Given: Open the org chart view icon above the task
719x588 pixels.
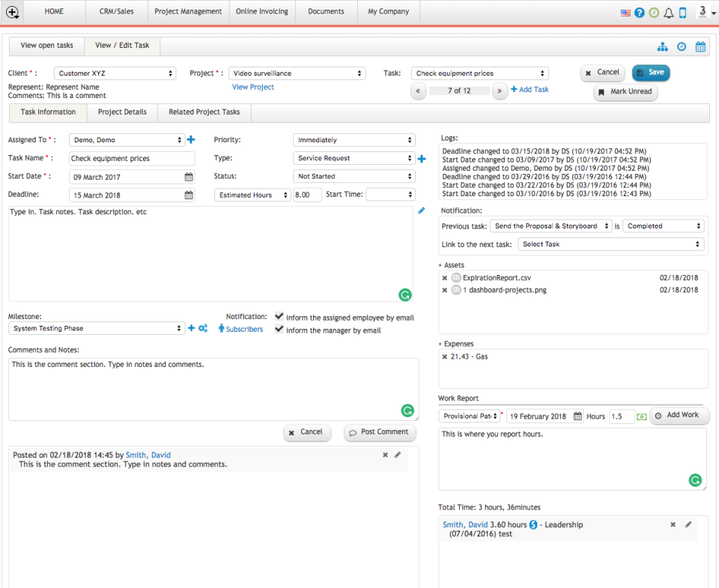Looking at the screenshot, I should pyautogui.click(x=663, y=46).
